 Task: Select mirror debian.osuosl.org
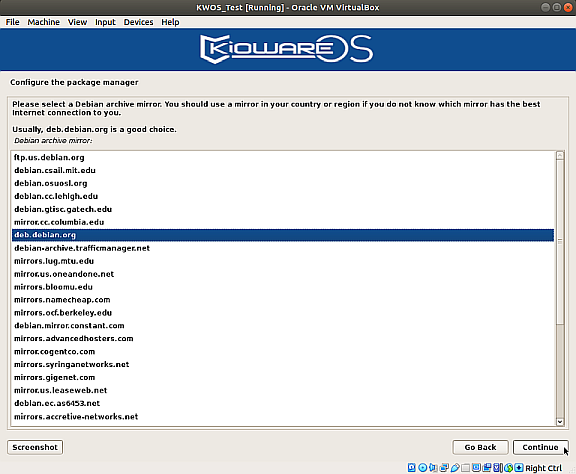[x=283, y=183]
